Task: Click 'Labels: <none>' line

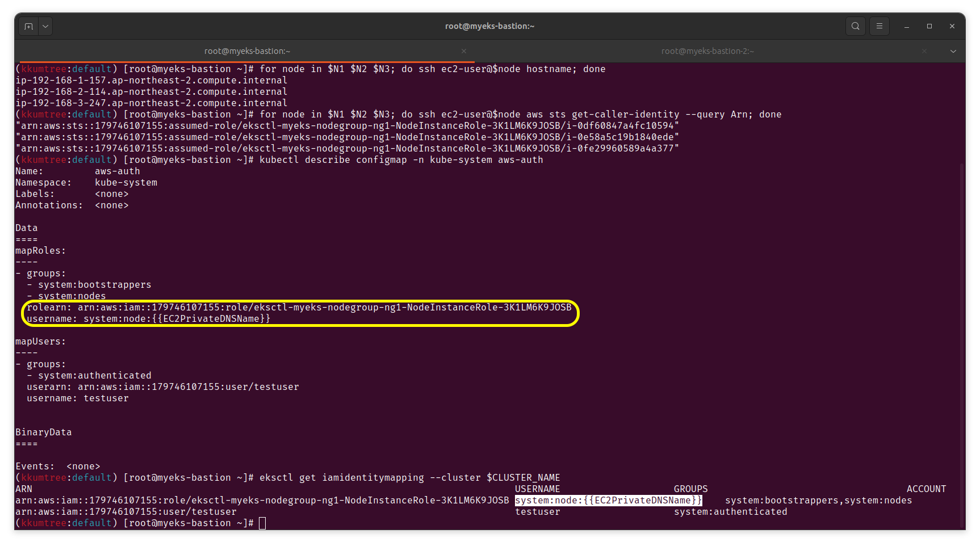Action: pyautogui.click(x=72, y=194)
